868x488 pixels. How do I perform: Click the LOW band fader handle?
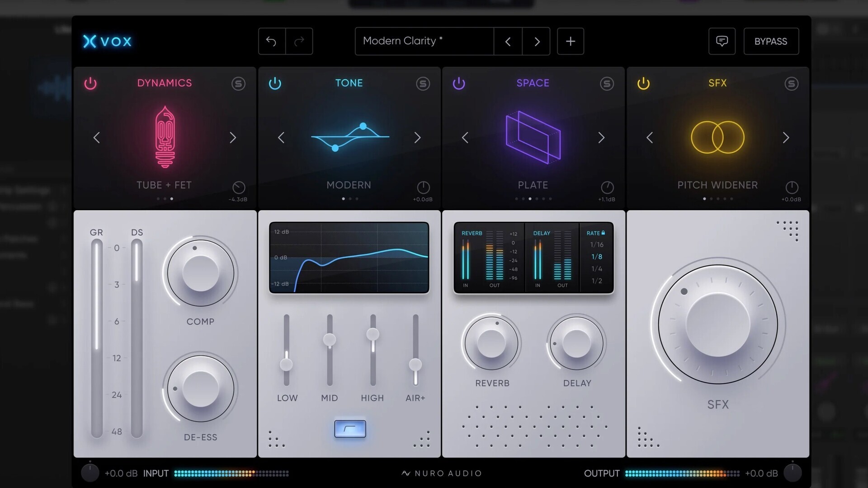pos(286,364)
